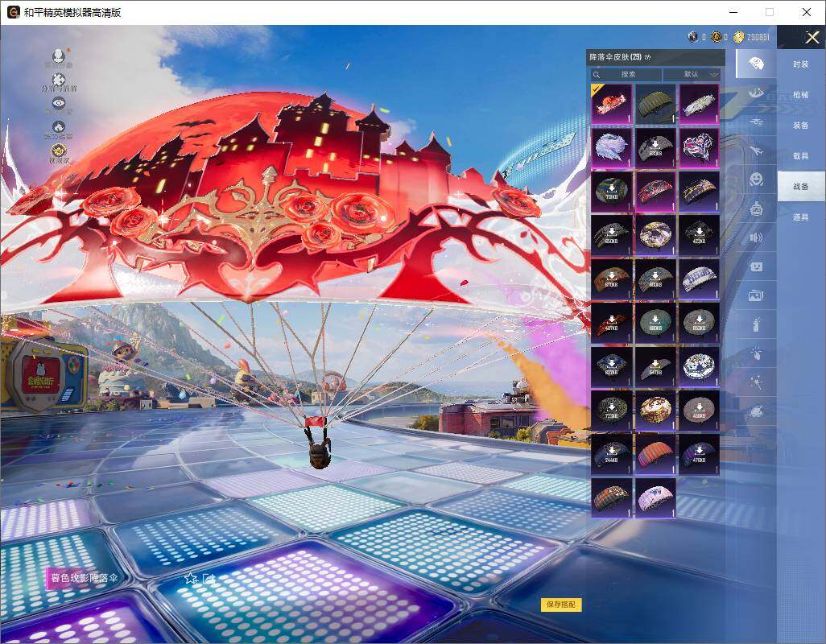Select the drone category icon

(756, 122)
